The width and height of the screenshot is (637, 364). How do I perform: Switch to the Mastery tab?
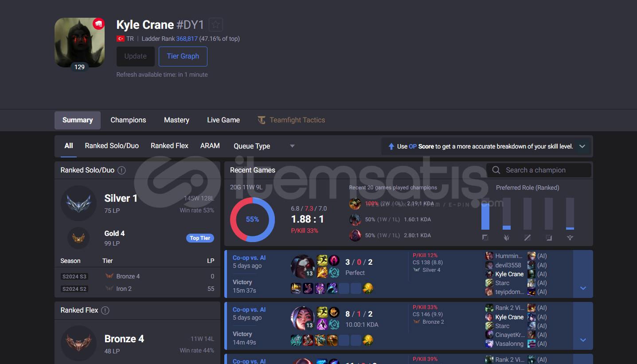[176, 120]
